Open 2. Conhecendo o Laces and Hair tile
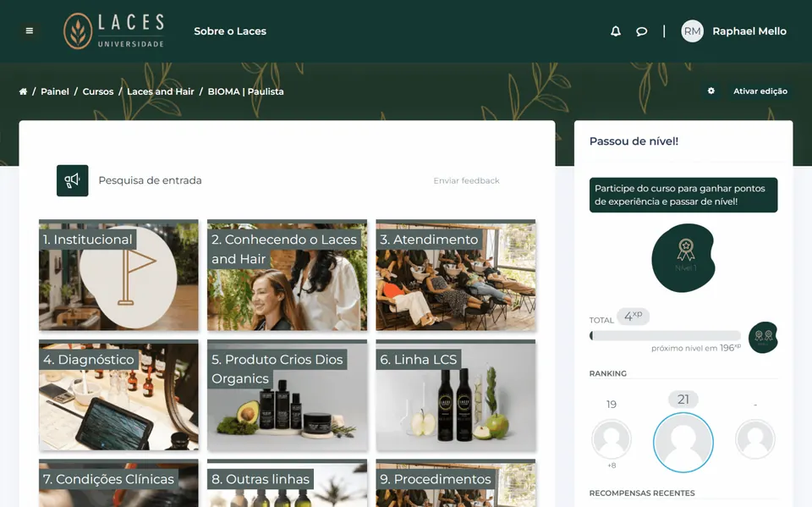This screenshot has width=812, height=507. click(287, 275)
